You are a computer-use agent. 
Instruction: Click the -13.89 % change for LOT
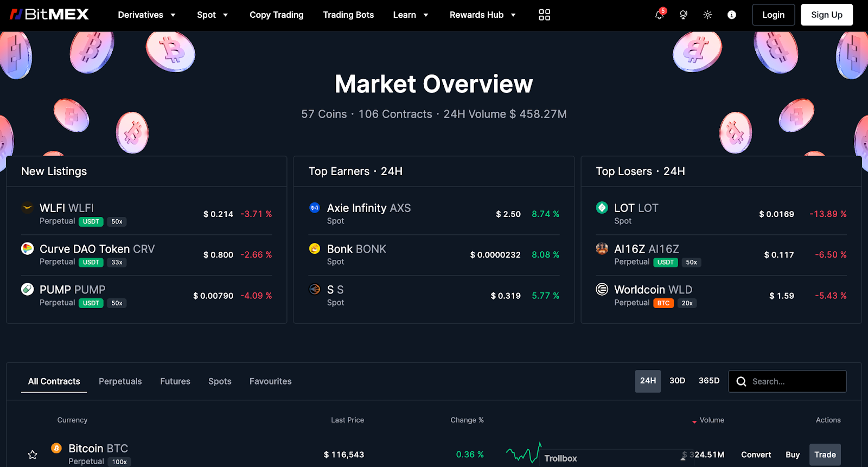828,214
